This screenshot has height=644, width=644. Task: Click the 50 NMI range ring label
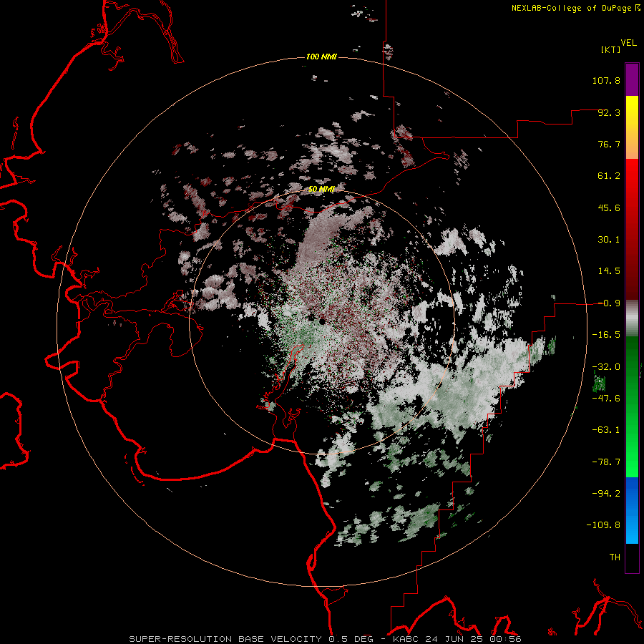[321, 189]
